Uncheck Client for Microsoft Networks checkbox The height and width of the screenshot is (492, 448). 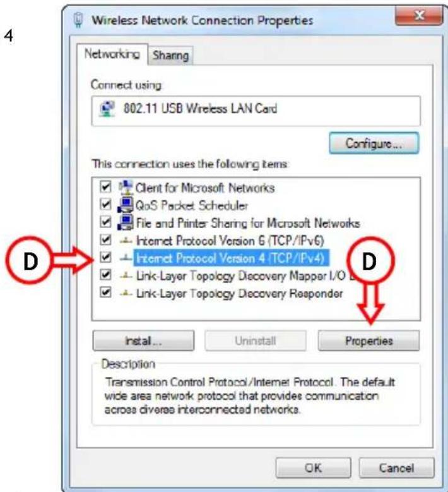[x=105, y=188]
